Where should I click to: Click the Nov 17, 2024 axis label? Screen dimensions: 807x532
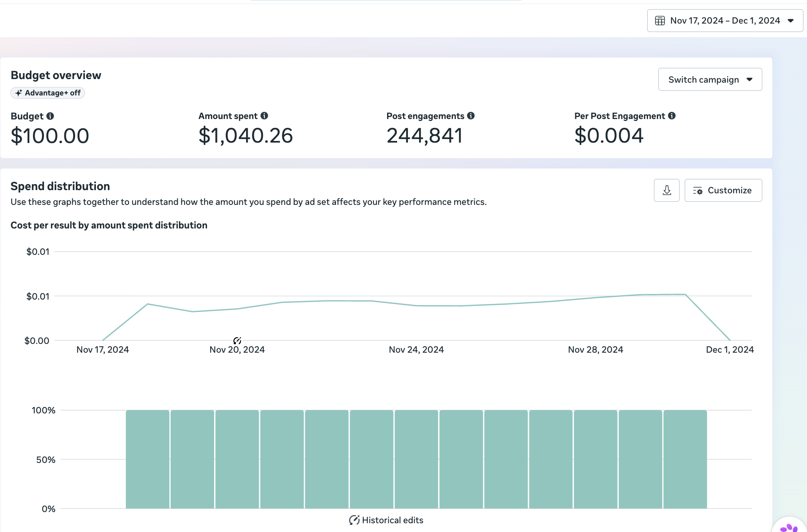103,350
